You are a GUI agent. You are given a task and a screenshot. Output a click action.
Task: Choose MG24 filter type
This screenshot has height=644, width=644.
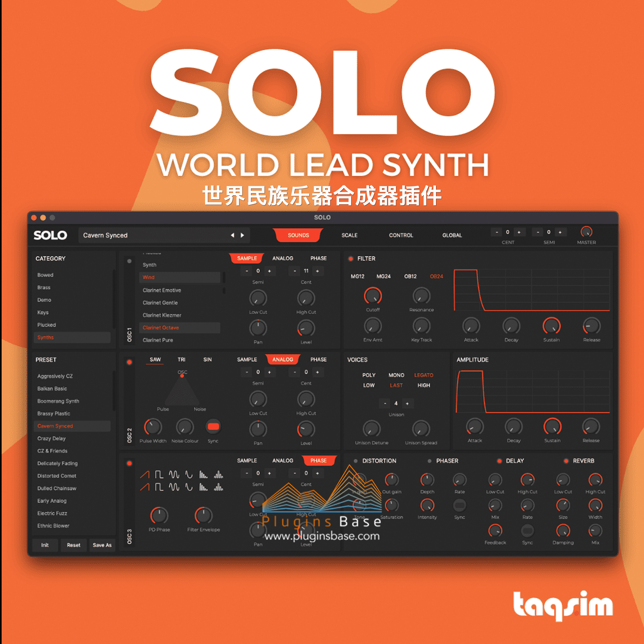(383, 276)
